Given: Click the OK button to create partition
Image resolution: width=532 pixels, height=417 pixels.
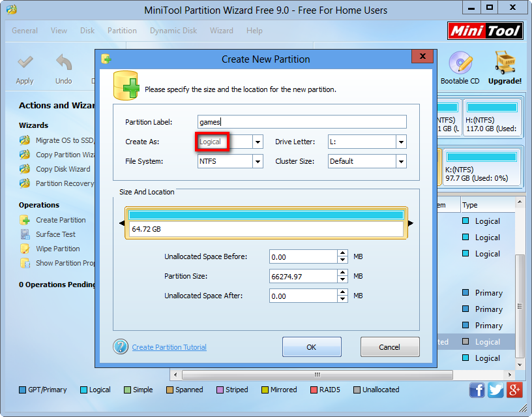Looking at the screenshot, I should 312,347.
